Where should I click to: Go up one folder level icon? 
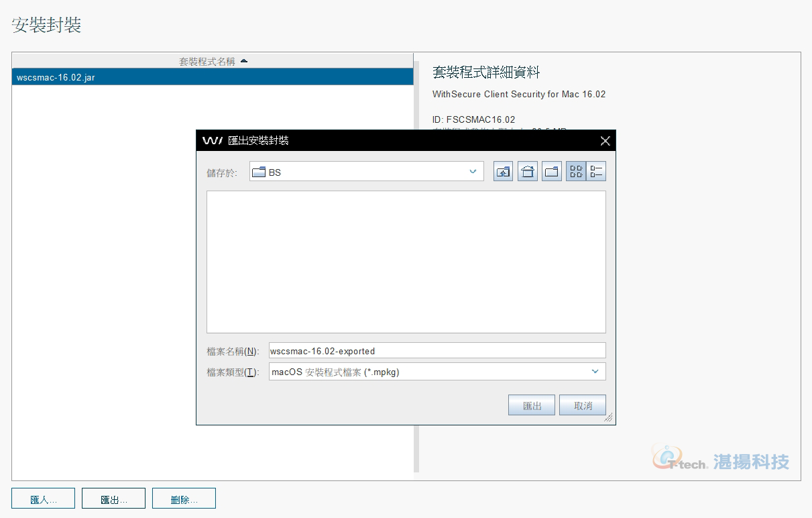point(503,172)
